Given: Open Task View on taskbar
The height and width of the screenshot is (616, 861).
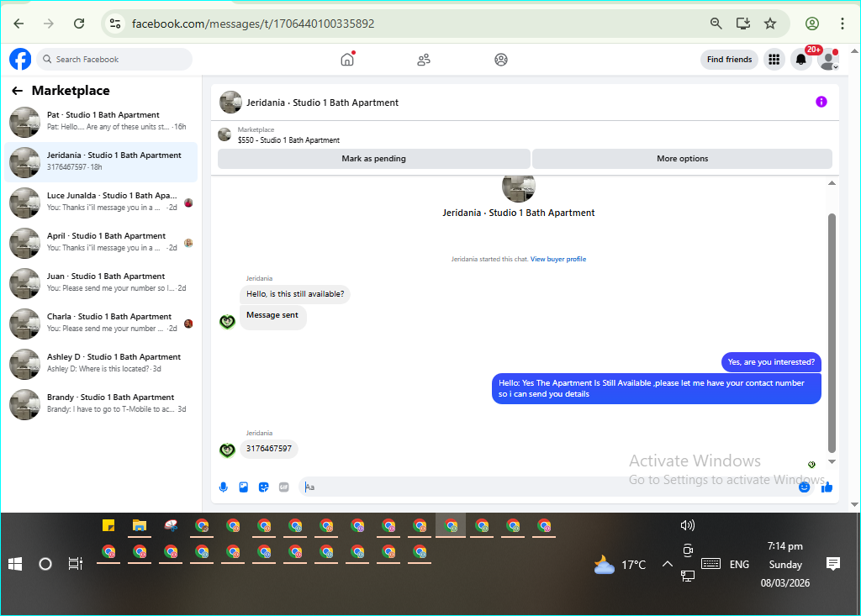Looking at the screenshot, I should click(x=75, y=564).
